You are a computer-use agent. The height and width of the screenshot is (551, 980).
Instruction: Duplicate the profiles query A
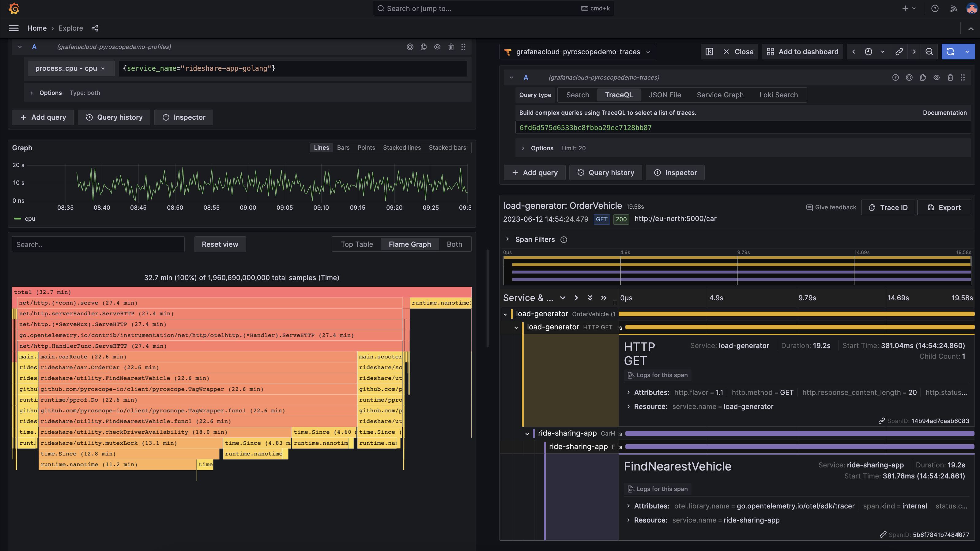[424, 47]
